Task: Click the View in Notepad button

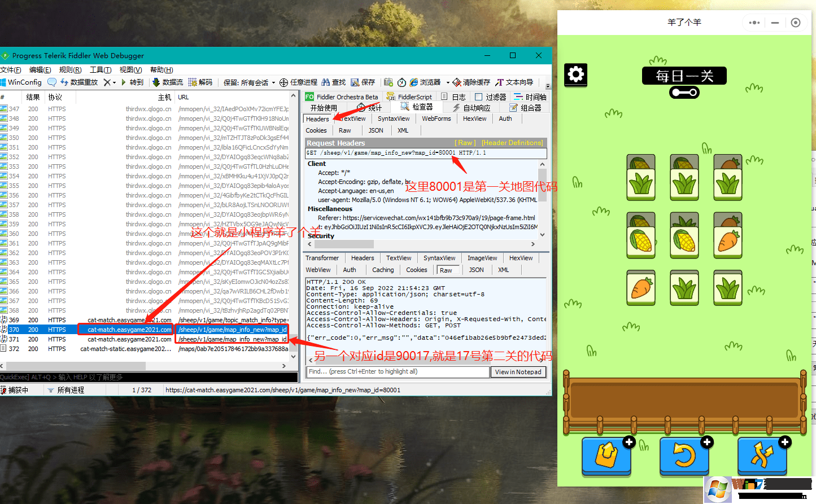Action: pyautogui.click(x=517, y=372)
